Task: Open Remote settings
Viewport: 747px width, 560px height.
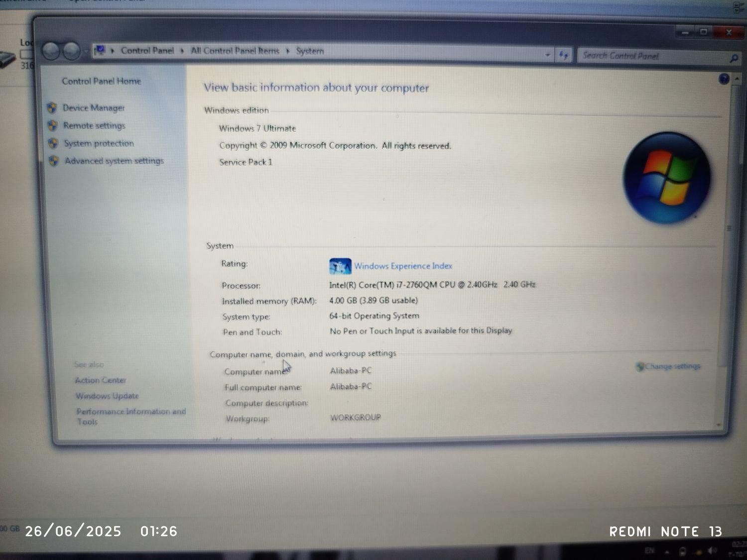Action: pyautogui.click(x=94, y=125)
